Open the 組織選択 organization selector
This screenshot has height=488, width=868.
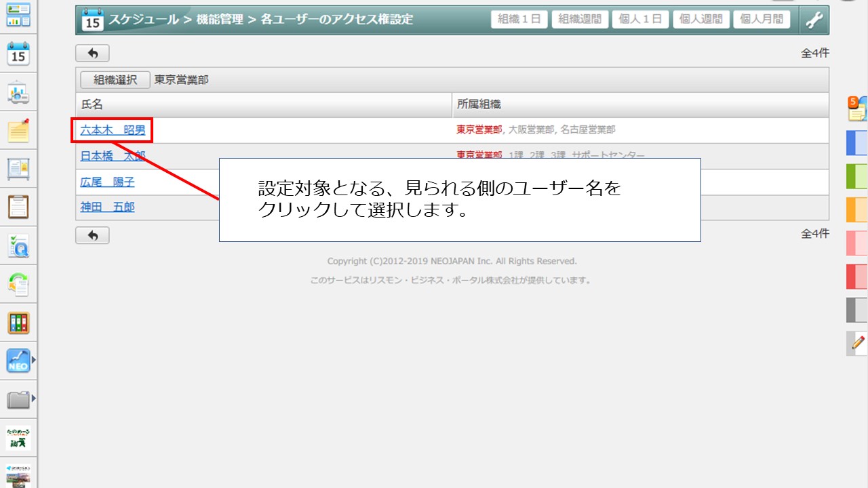tap(115, 79)
